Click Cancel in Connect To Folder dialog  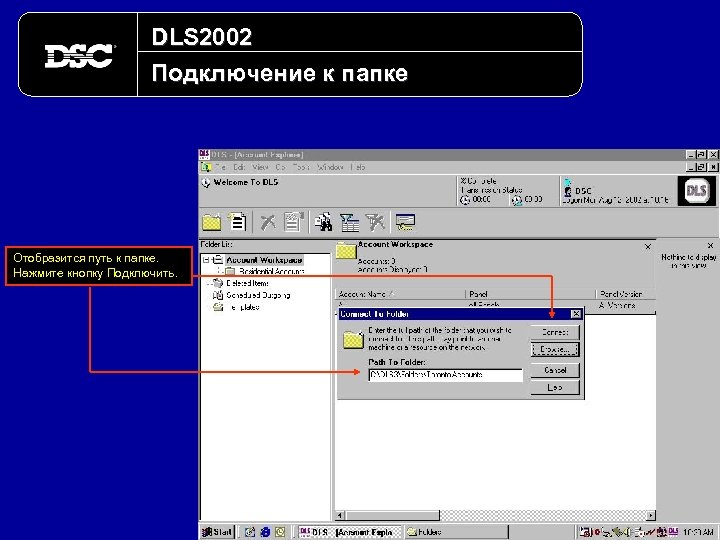(555, 370)
